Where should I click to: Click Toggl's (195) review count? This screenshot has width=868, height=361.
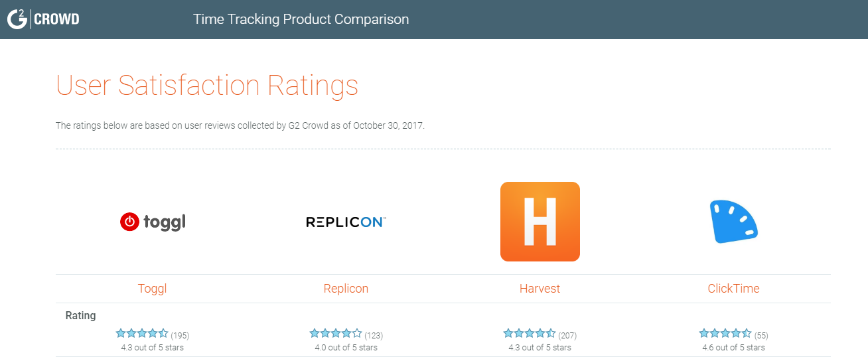tap(180, 335)
